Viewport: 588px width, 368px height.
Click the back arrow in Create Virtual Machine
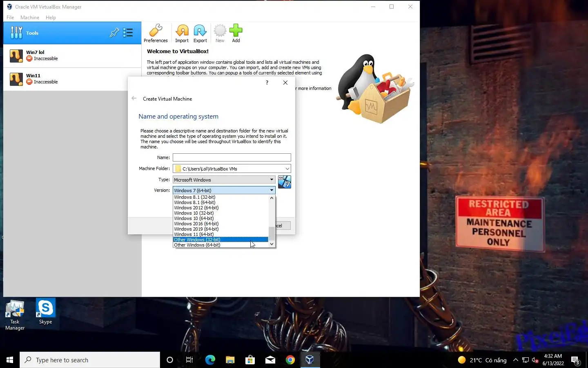134,99
